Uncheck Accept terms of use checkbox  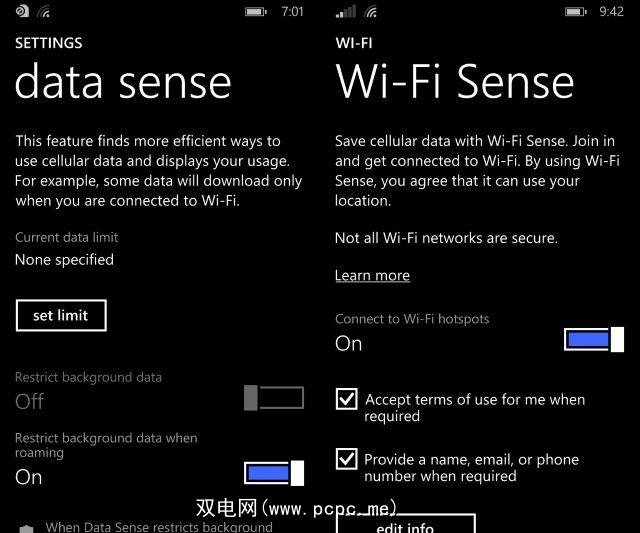point(346,400)
